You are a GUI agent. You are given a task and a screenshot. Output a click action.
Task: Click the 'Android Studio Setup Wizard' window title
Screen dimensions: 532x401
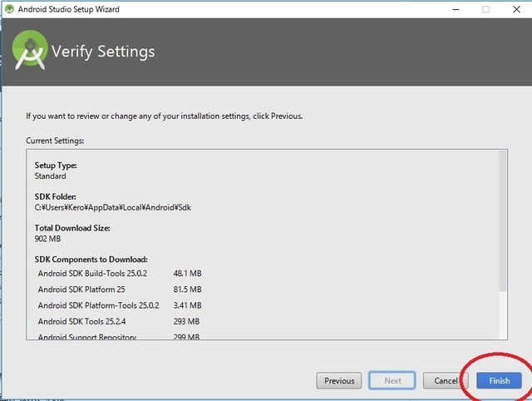68,9
